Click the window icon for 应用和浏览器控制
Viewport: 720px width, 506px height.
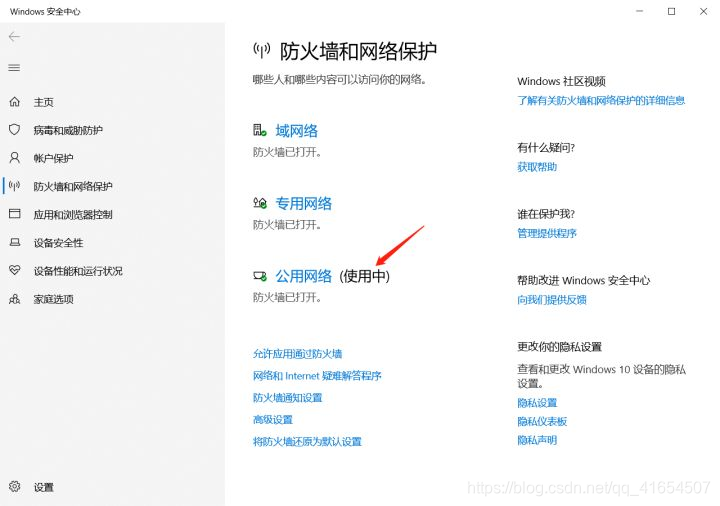coord(15,214)
